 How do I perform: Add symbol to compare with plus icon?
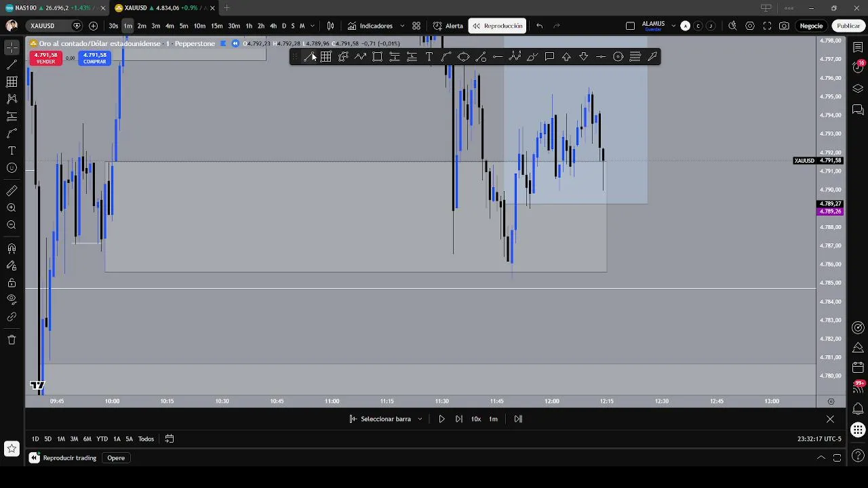[x=93, y=26]
